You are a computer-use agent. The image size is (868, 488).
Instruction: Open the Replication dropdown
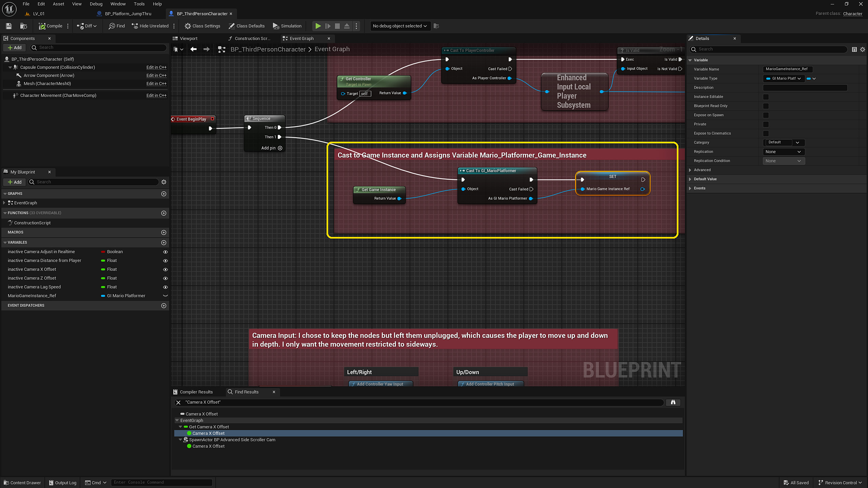pyautogui.click(x=783, y=152)
